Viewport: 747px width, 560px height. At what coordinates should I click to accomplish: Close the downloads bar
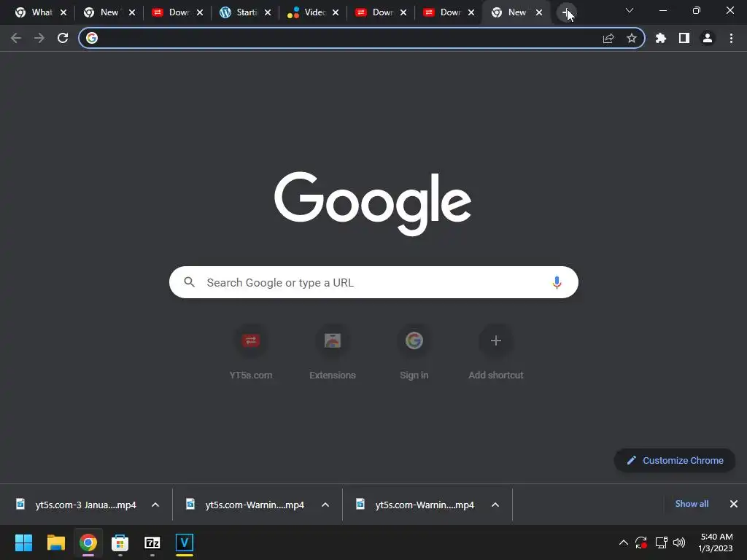[734, 504]
